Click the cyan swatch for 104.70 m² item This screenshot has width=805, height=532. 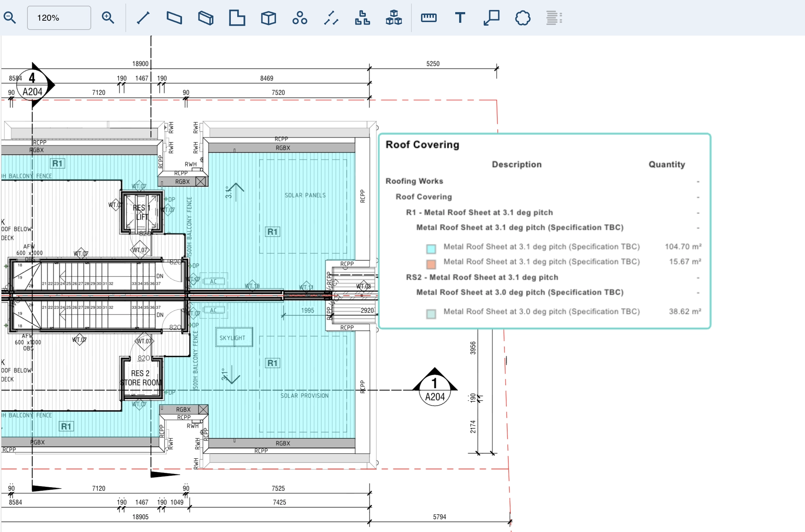(x=431, y=249)
